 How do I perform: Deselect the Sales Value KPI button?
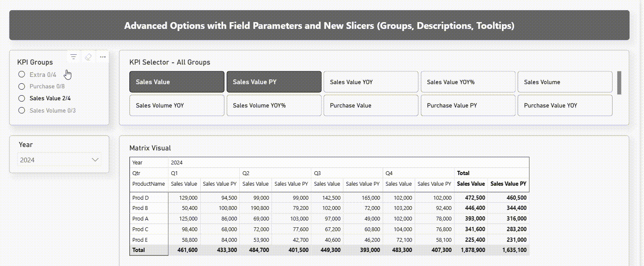pos(176,82)
